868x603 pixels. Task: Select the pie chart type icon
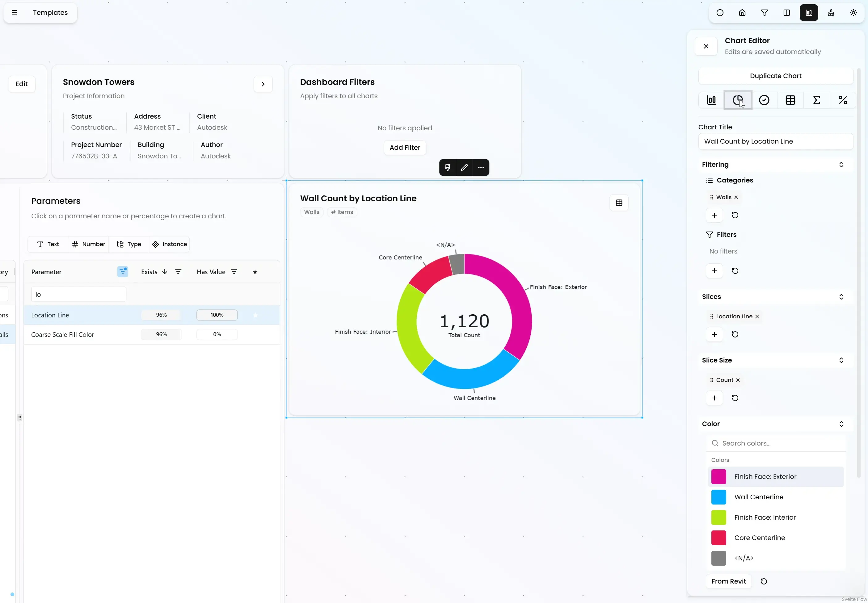point(738,100)
